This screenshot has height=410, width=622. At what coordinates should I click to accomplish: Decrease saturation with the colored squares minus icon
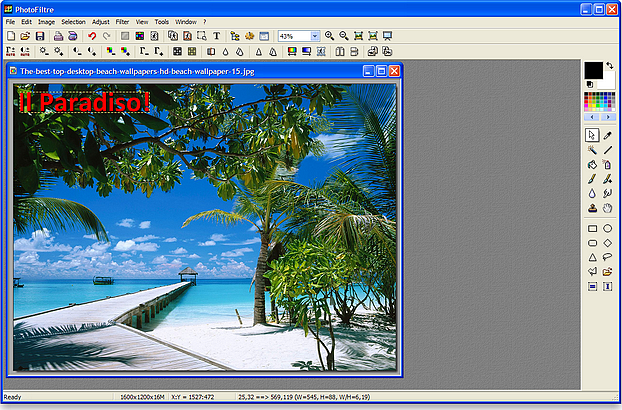click(111, 51)
